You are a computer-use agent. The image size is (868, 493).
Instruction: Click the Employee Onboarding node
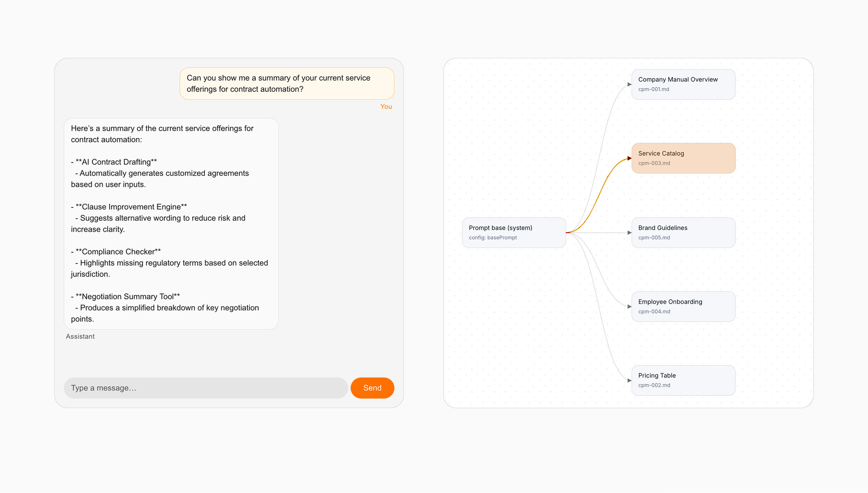pos(683,306)
